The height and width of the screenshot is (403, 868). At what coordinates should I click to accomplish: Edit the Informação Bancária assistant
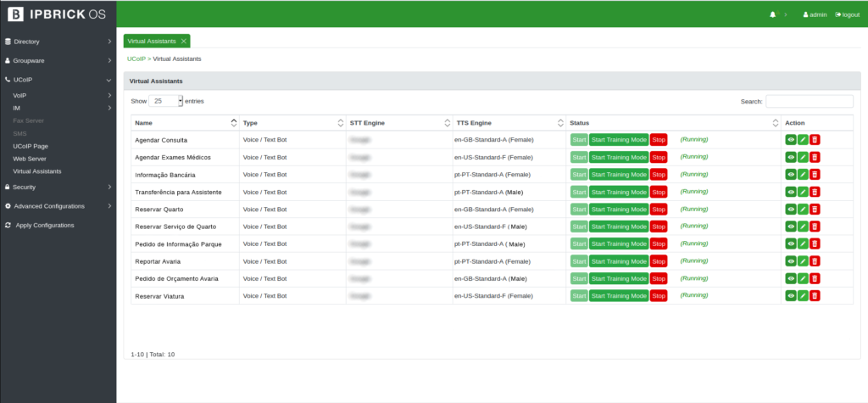pyautogui.click(x=803, y=175)
